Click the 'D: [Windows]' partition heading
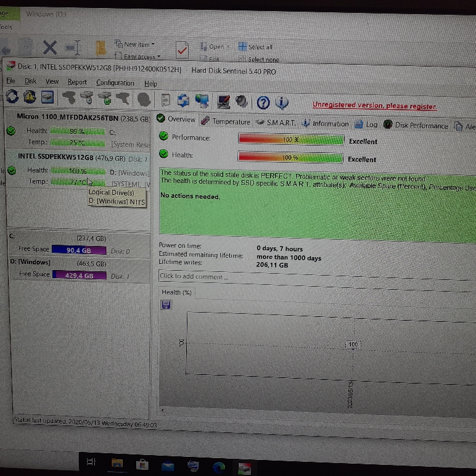 [30, 261]
